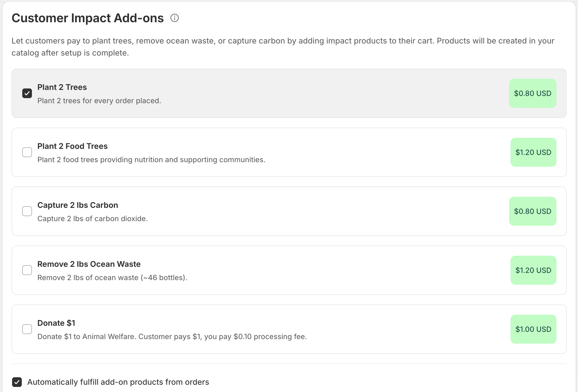Click the Capture 2 lbs Carbon title
The image size is (578, 392).
pyautogui.click(x=78, y=205)
